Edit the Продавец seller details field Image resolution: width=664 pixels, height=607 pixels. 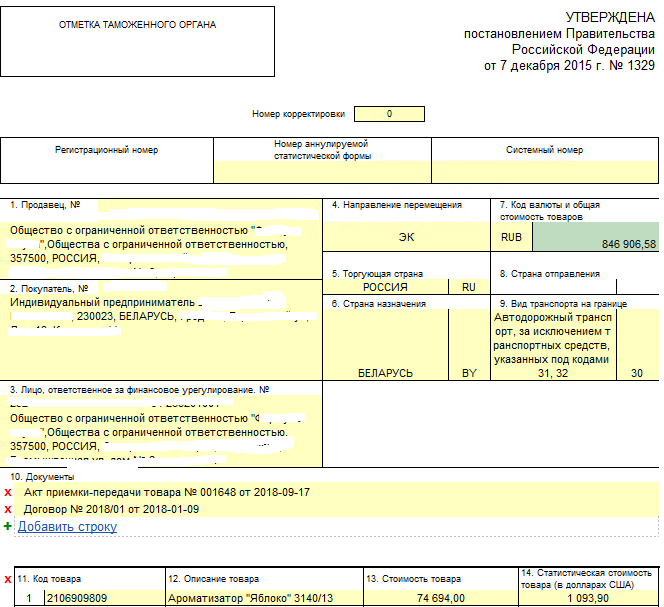[x=161, y=250]
